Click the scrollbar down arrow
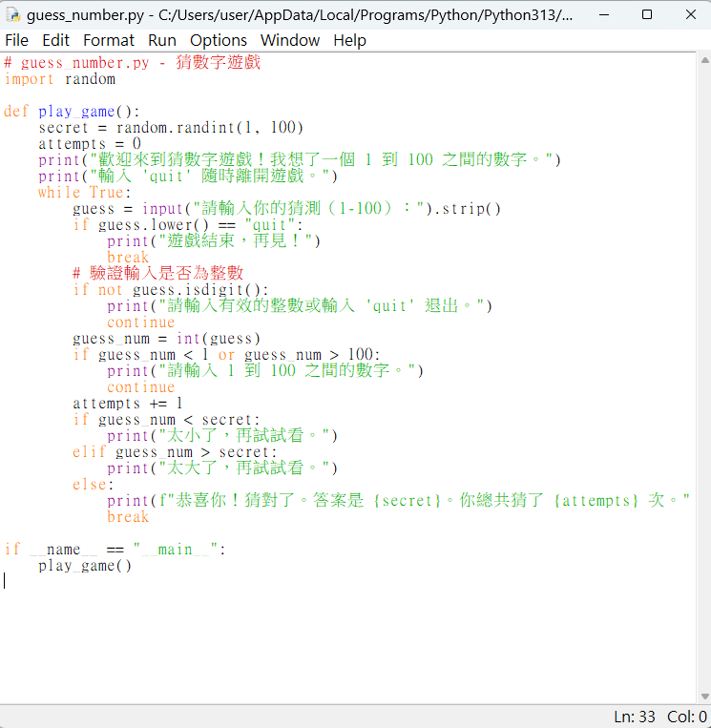 (x=705, y=696)
